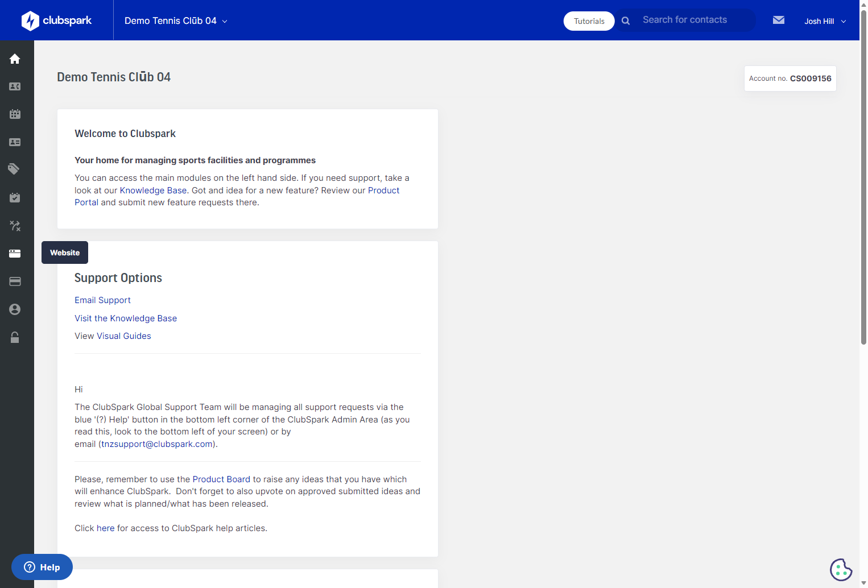Open the Email Support link

pyautogui.click(x=102, y=300)
